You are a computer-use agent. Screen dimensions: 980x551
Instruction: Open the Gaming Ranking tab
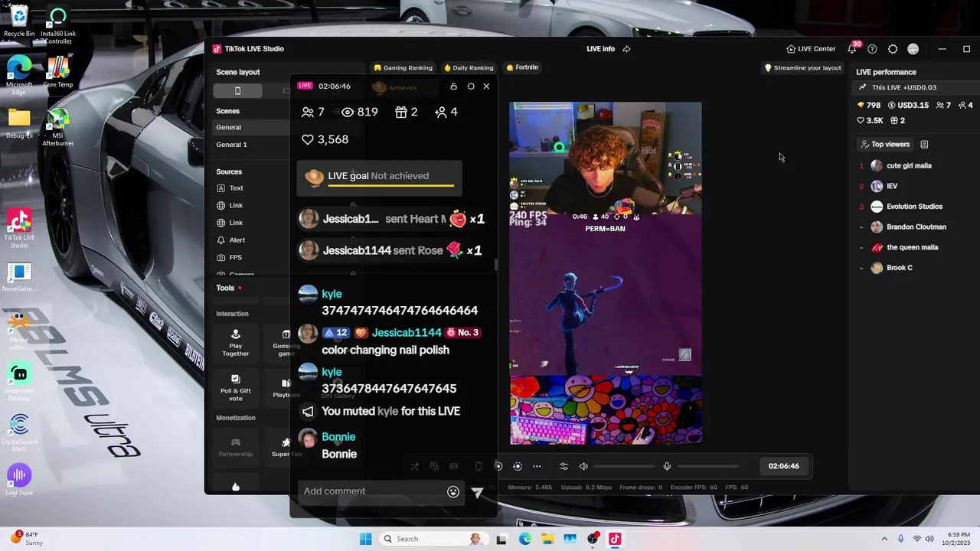403,67
